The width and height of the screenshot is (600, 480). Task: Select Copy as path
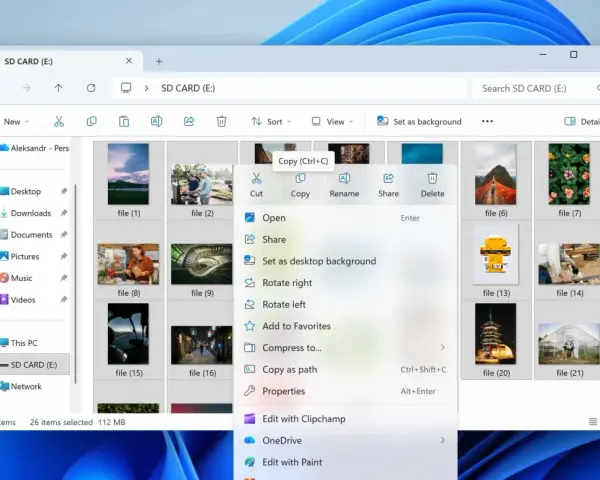point(345,369)
